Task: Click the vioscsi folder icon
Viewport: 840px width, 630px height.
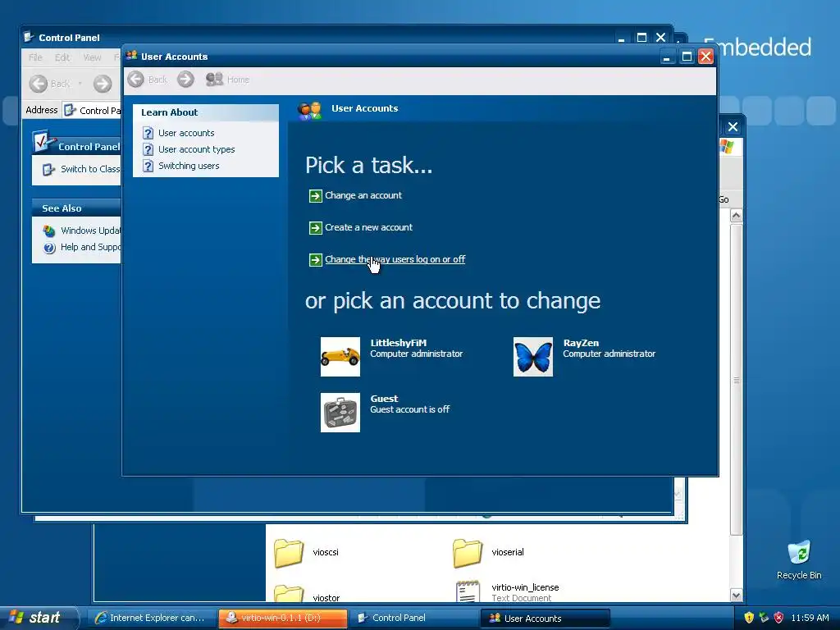Action: coord(289,553)
